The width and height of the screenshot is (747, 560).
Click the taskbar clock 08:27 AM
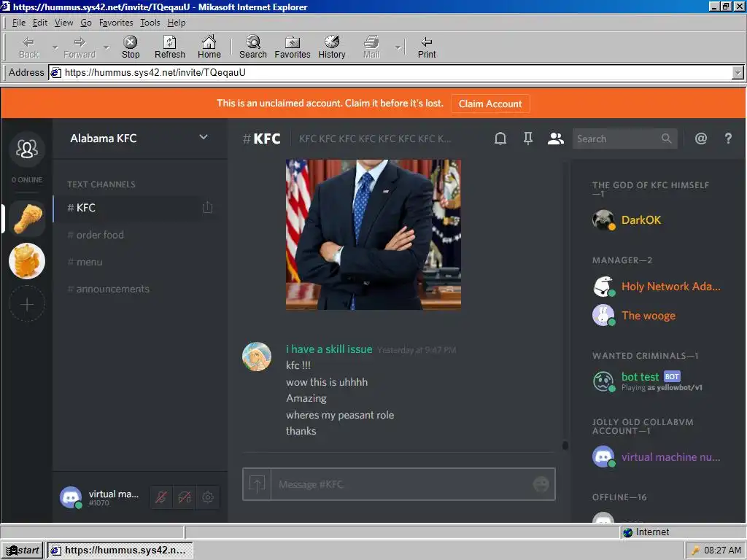coord(722,551)
